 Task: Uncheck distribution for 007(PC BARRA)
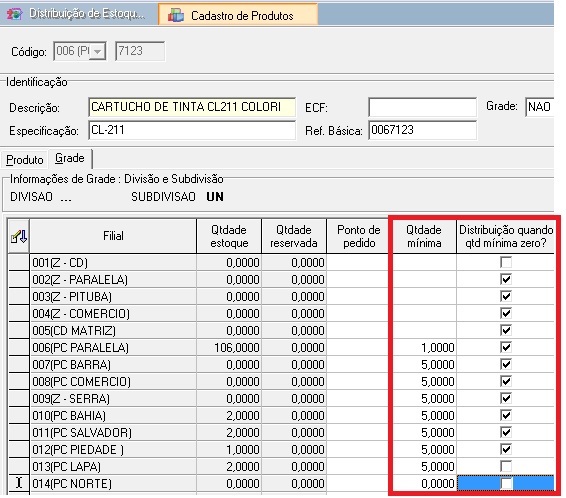(x=506, y=364)
